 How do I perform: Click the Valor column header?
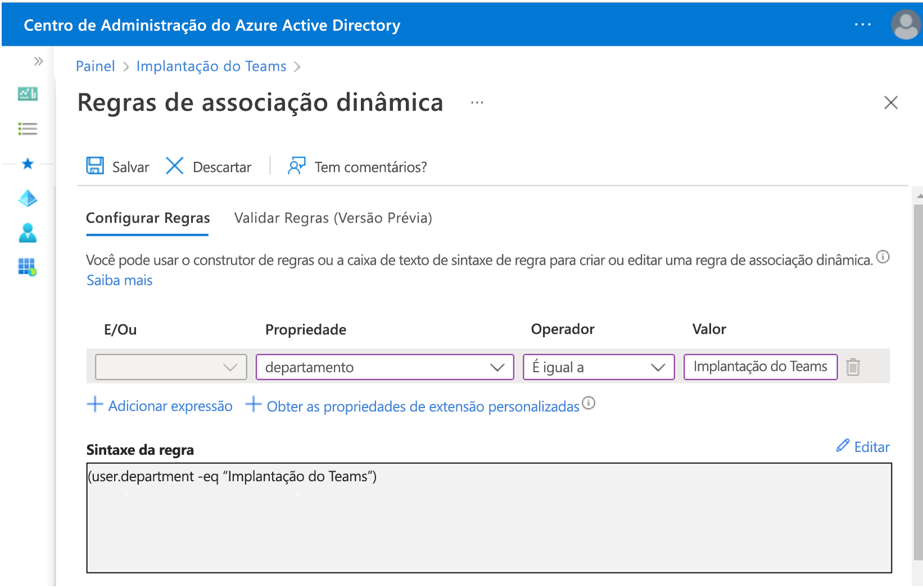pos(709,329)
